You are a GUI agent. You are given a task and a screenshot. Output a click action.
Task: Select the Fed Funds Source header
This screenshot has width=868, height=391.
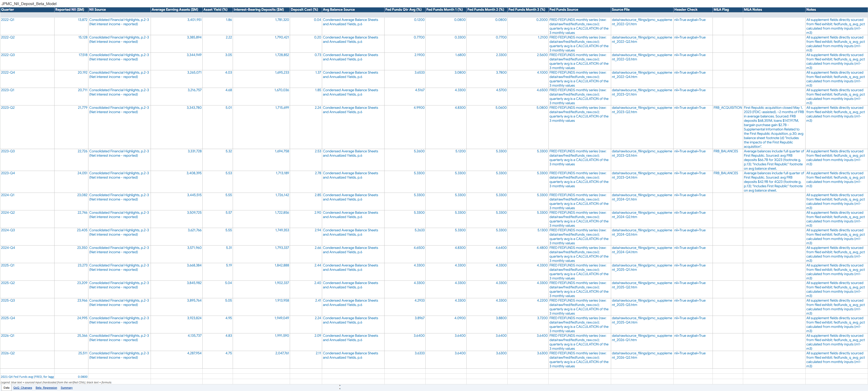(x=580, y=10)
